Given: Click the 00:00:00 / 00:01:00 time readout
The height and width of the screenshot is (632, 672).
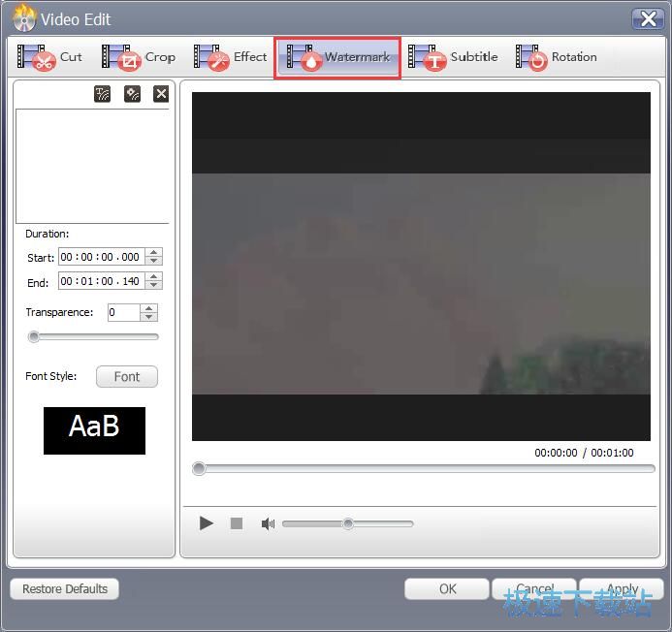Looking at the screenshot, I should [x=584, y=453].
